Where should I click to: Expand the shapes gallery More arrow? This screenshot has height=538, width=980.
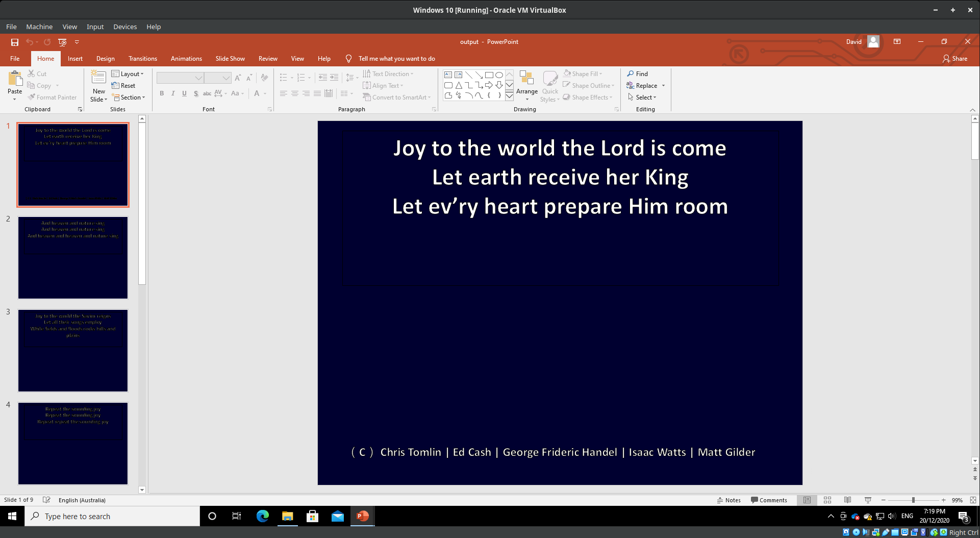(509, 95)
